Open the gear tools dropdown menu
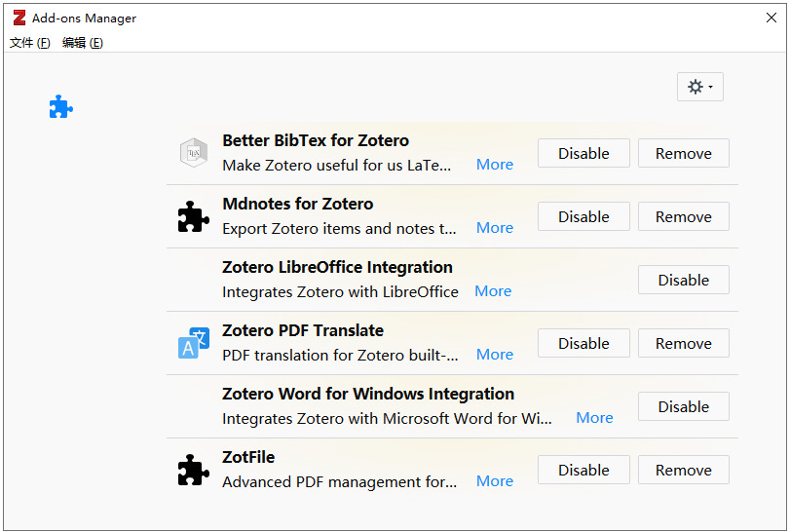 699,87
